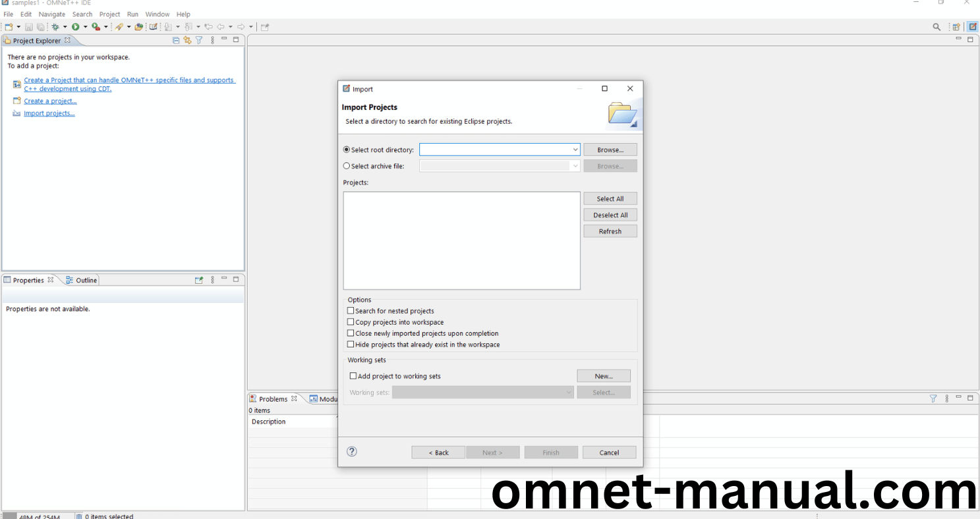
Task: Click the Refresh button in Import dialog
Action: point(610,231)
